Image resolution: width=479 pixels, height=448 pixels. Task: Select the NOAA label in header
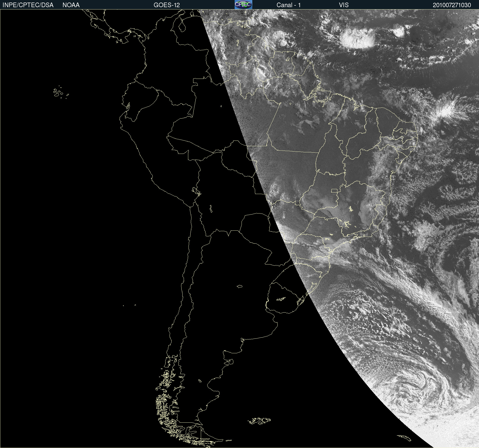point(71,5)
